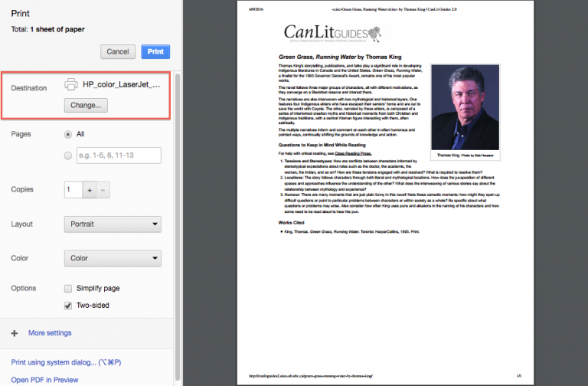588x386 pixels.
Task: Click the Cancel button
Action: (118, 52)
